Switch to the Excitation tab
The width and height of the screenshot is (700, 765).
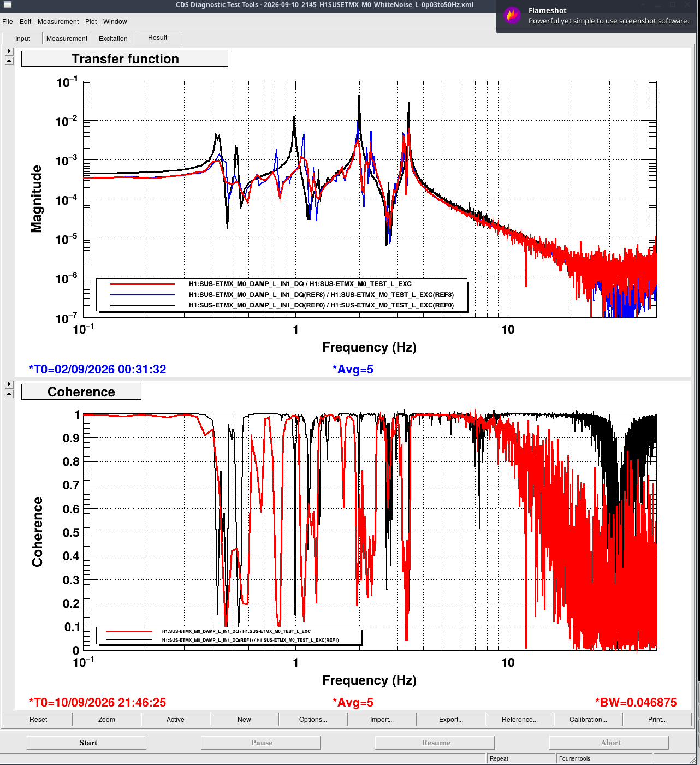click(113, 38)
